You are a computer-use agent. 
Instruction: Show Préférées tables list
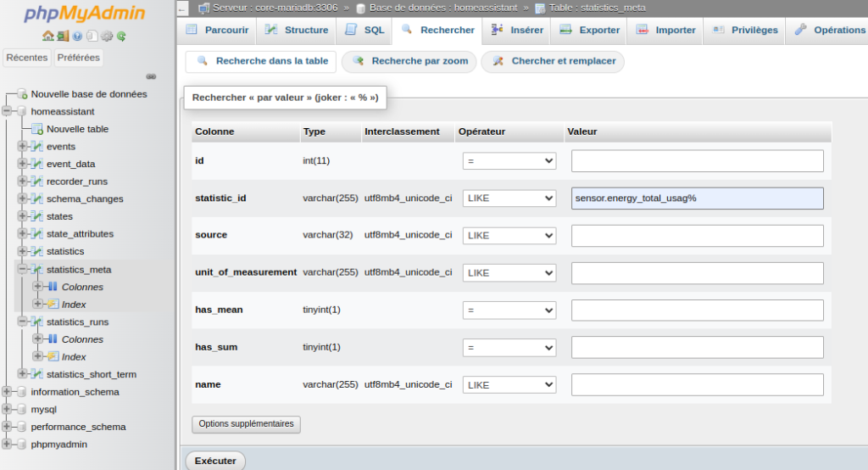tap(79, 58)
